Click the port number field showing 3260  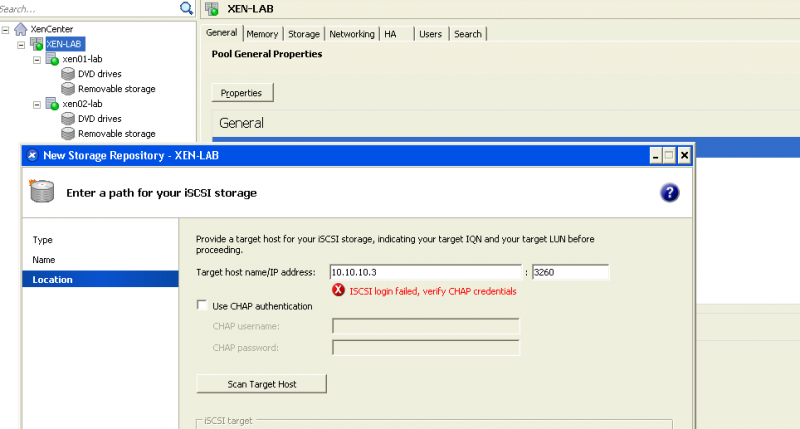pyautogui.click(x=570, y=272)
